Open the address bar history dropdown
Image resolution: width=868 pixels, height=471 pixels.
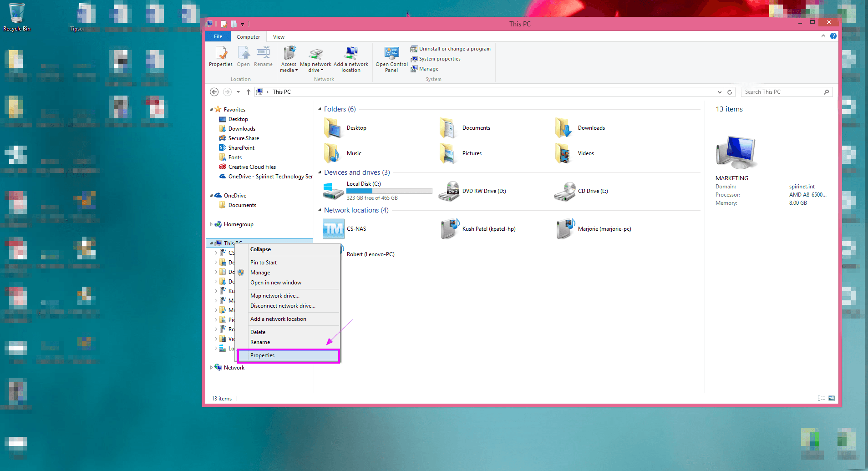[x=720, y=92]
